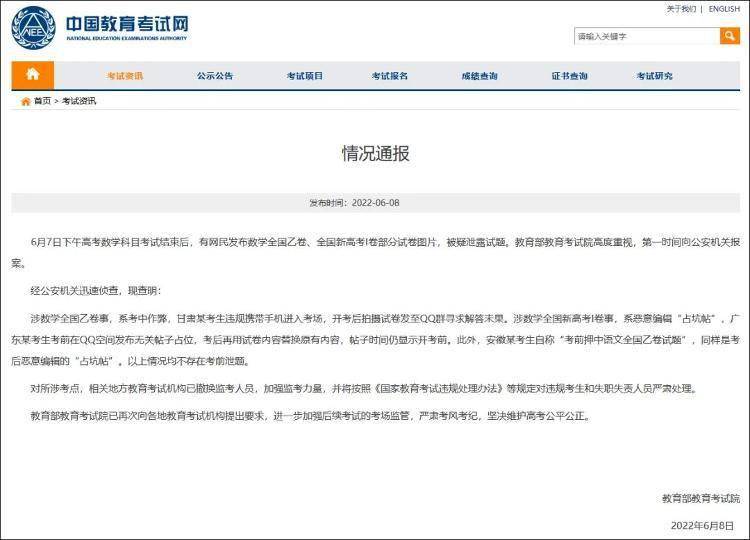Open the 证书查询 nav tab
Image resolution: width=750 pixels, height=540 pixels.
tap(569, 76)
